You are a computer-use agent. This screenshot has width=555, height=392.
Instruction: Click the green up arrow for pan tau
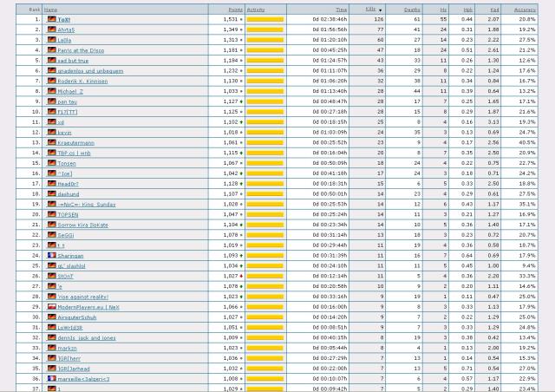coord(241,101)
